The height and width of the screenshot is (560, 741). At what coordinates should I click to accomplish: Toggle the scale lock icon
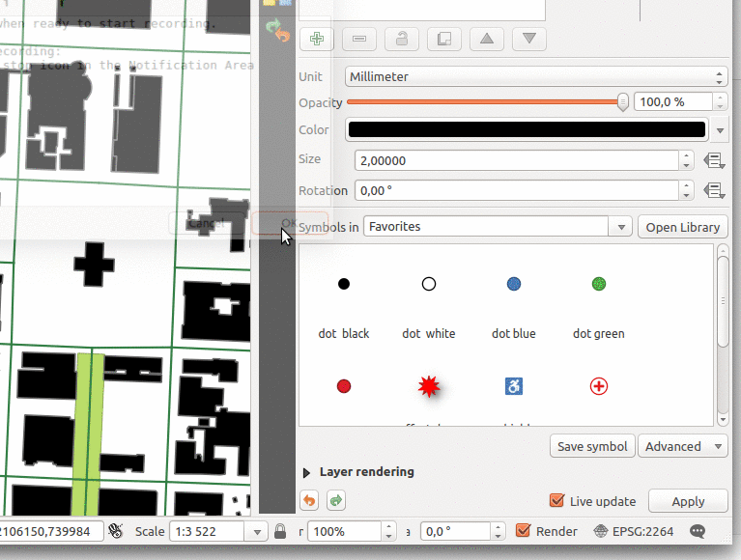click(280, 531)
